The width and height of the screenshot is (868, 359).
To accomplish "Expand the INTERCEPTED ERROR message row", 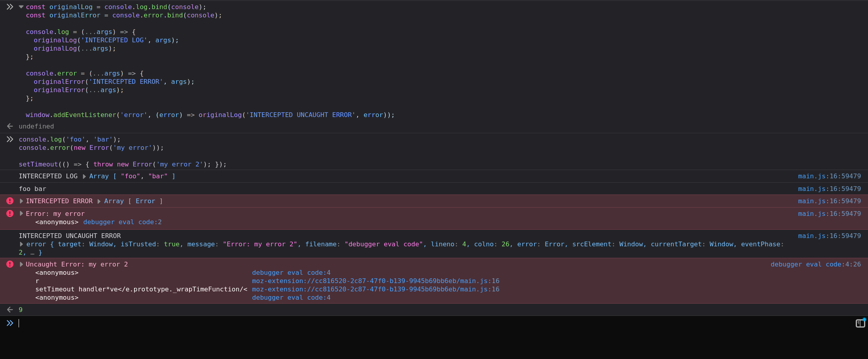I will tap(21, 201).
